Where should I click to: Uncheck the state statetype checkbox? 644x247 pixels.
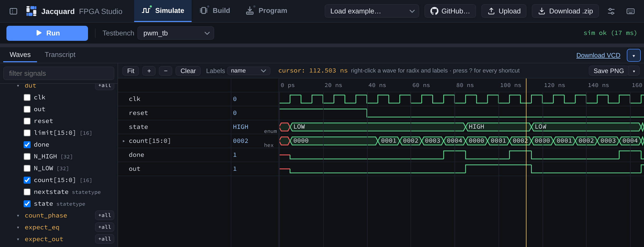27,204
